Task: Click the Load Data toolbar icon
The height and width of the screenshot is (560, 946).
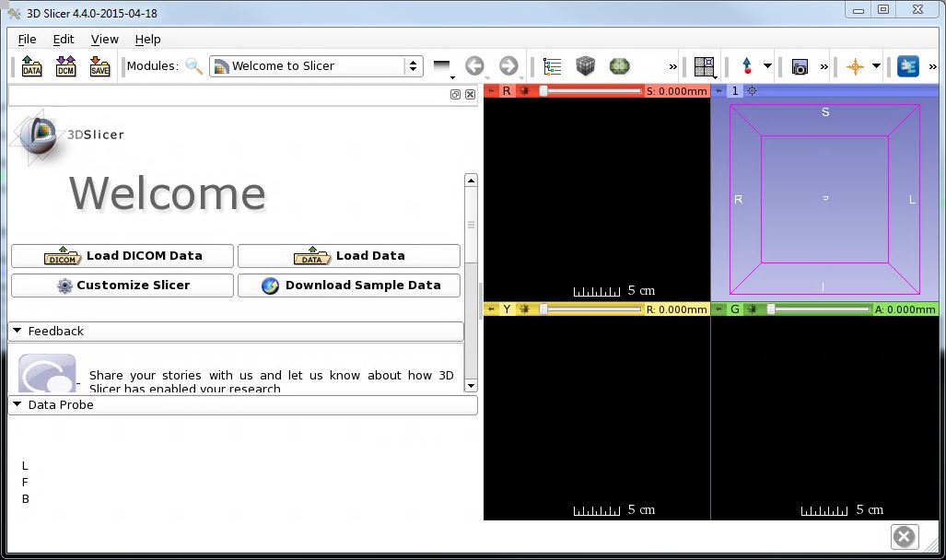Action: [x=31, y=66]
